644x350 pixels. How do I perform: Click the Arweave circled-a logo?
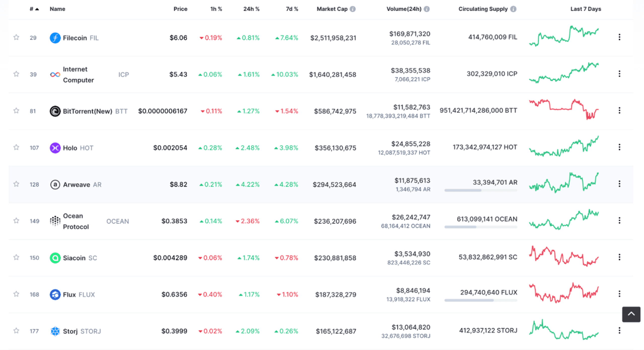[x=55, y=184]
